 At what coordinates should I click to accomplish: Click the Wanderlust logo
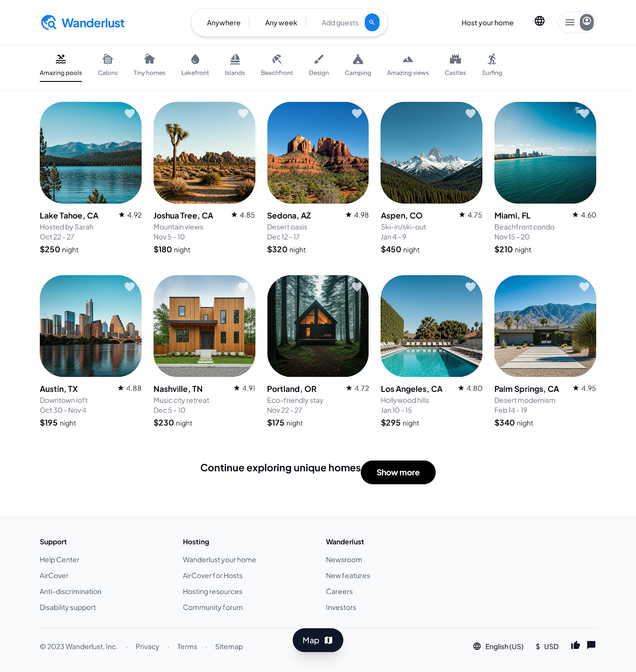tap(83, 23)
